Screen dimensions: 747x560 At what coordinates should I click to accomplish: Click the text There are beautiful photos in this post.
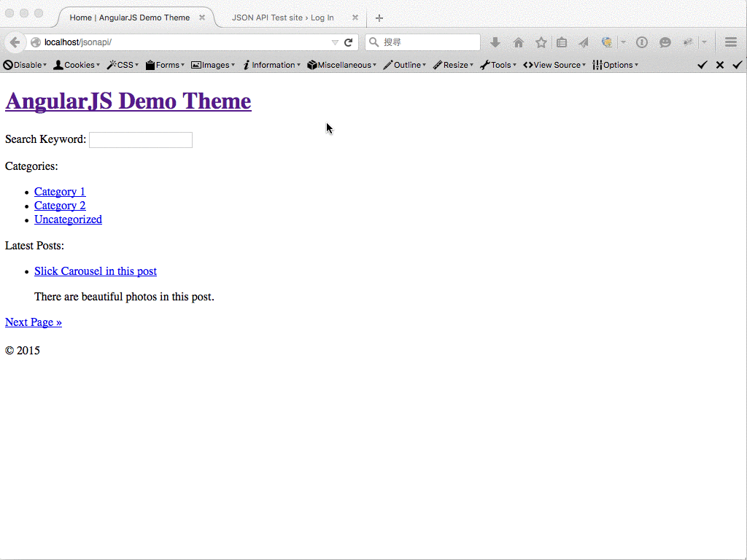pyautogui.click(x=124, y=297)
